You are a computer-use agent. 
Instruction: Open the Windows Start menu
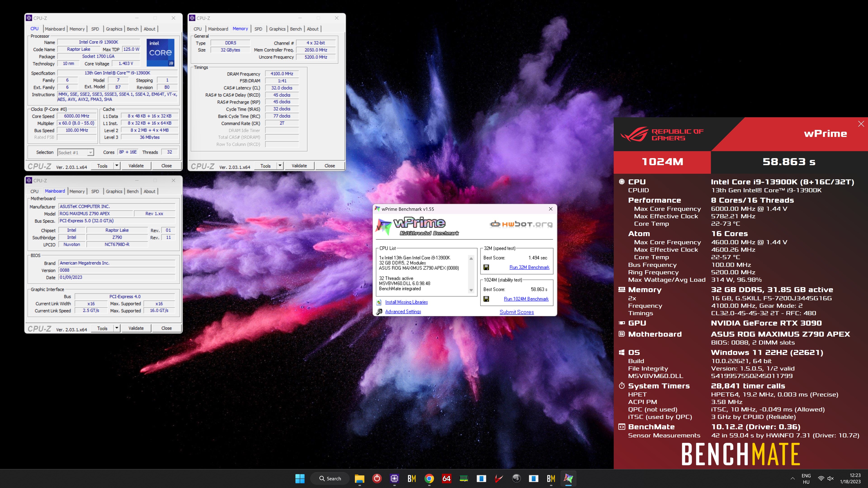click(x=300, y=479)
